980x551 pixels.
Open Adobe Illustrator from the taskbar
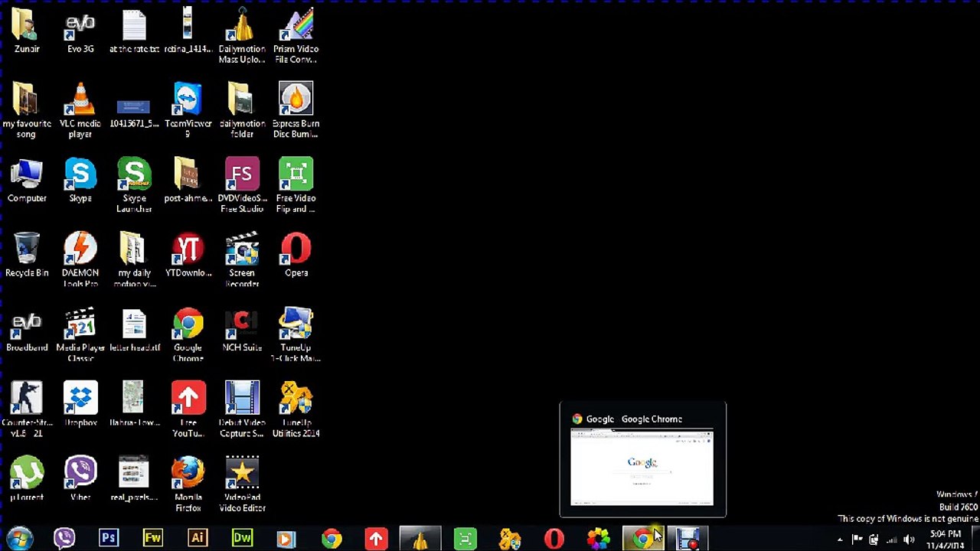click(198, 539)
